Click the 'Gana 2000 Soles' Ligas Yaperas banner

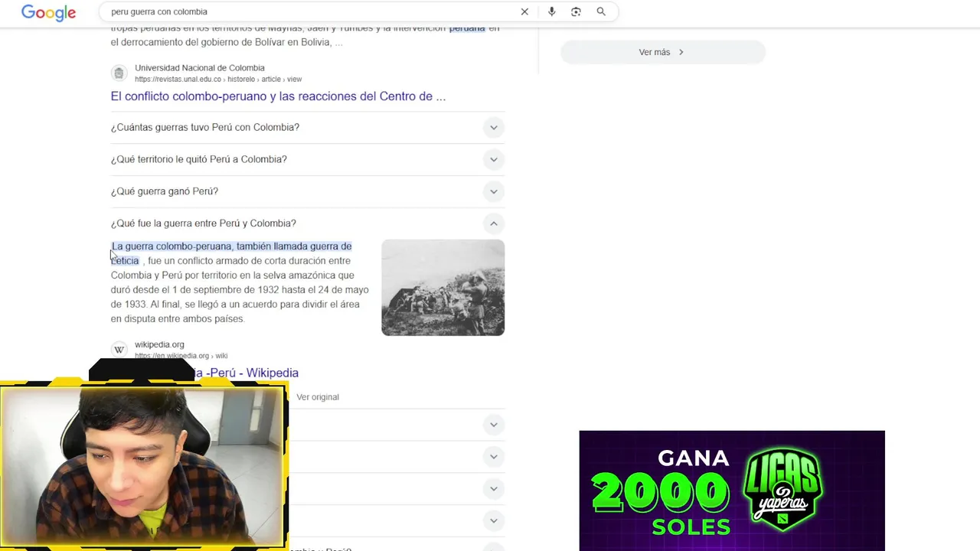tap(732, 491)
